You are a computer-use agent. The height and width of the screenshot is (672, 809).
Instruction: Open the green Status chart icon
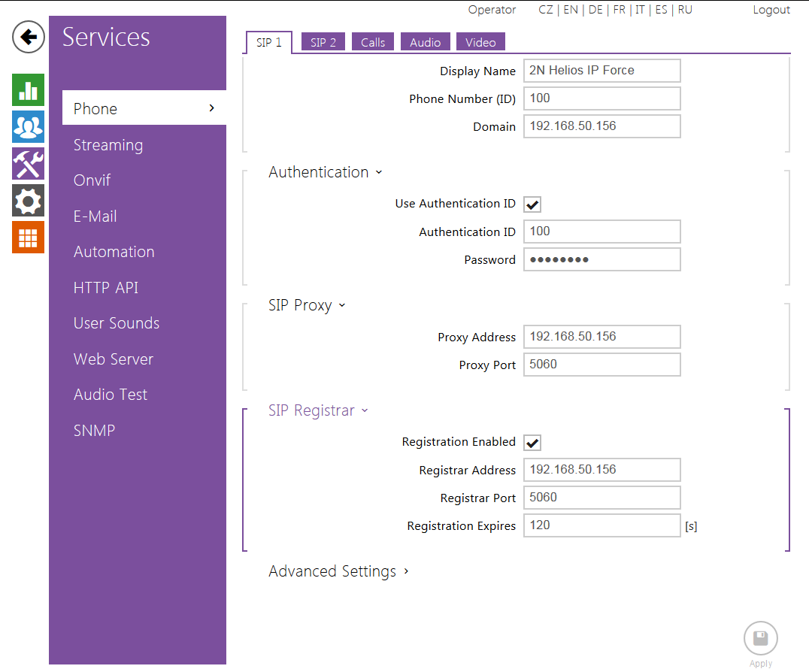pyautogui.click(x=29, y=90)
